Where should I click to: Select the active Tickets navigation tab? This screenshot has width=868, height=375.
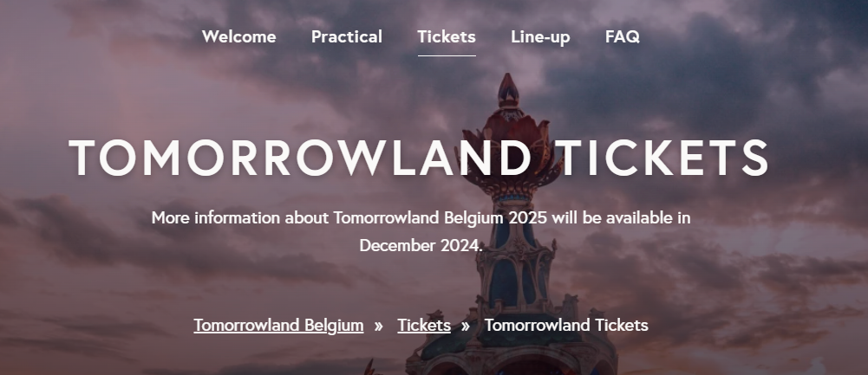pos(447,37)
